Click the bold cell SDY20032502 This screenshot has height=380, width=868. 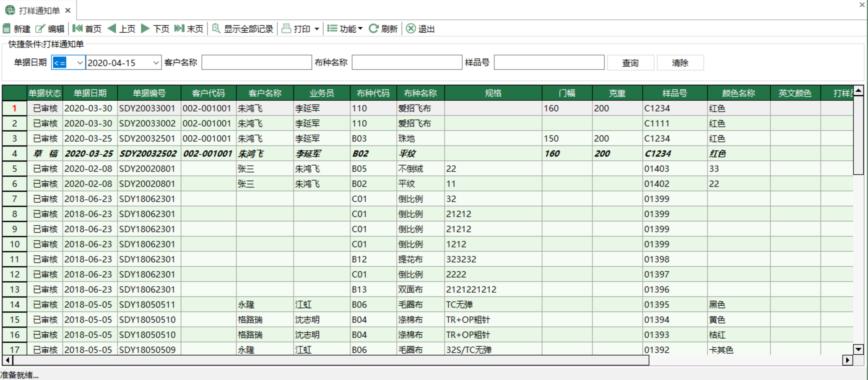coord(149,154)
